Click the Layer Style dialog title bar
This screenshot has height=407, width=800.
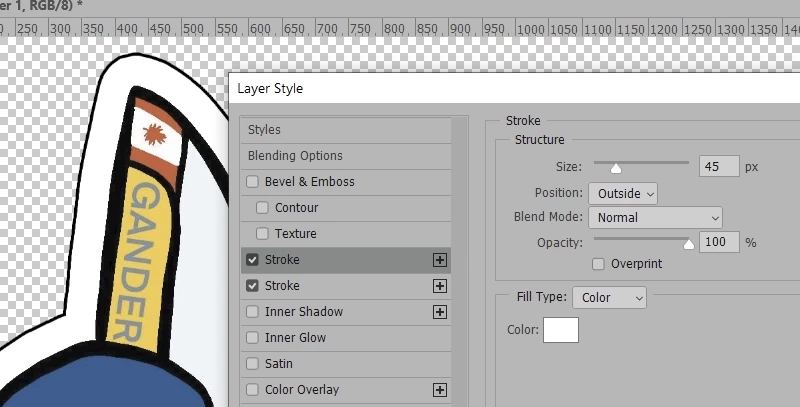click(x=514, y=88)
